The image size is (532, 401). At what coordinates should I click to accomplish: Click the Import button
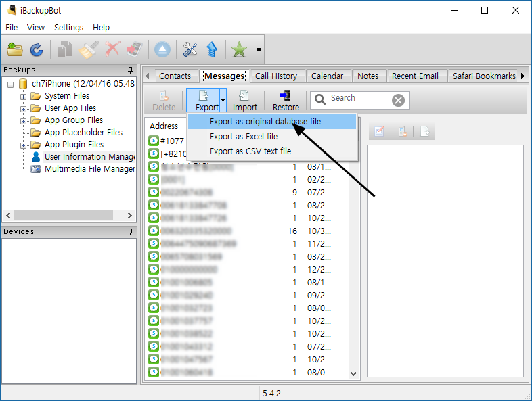[x=244, y=100]
